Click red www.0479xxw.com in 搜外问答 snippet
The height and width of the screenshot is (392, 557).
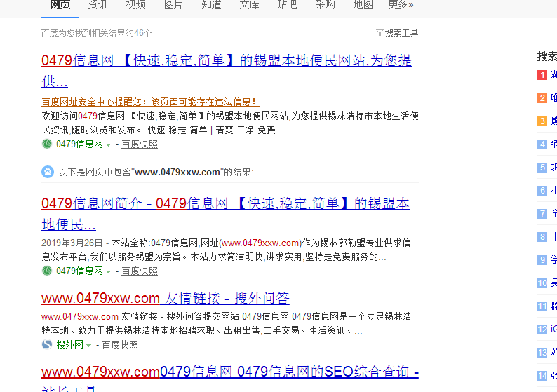(80, 316)
